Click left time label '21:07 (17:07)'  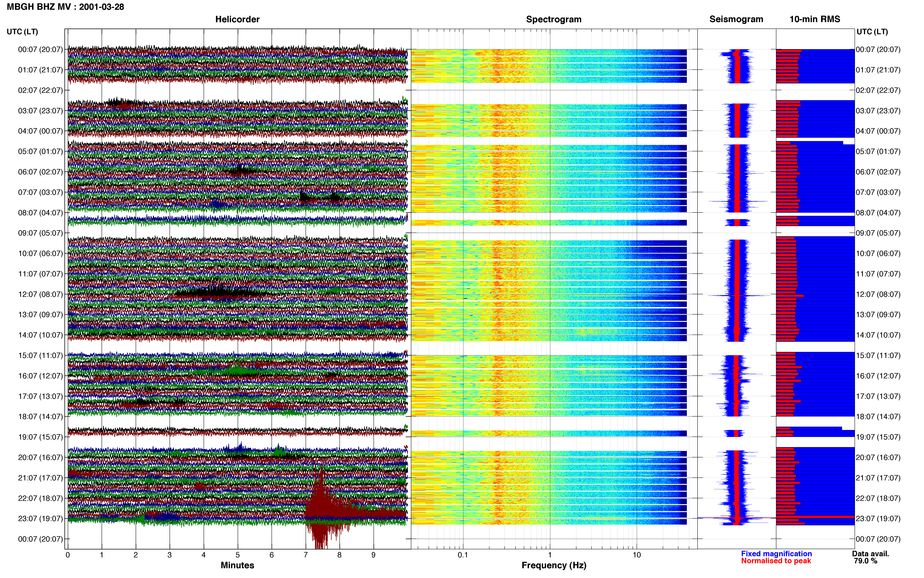[x=41, y=477]
